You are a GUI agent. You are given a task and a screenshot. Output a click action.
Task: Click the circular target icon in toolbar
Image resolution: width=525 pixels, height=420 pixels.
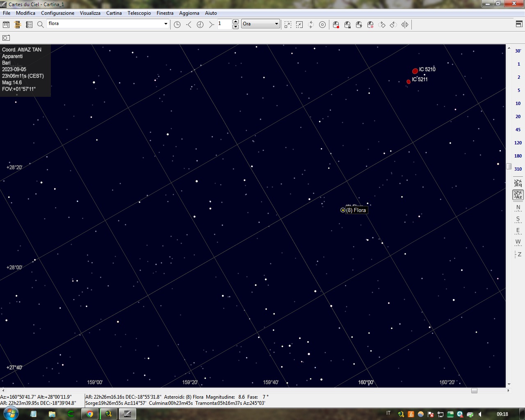click(322, 25)
